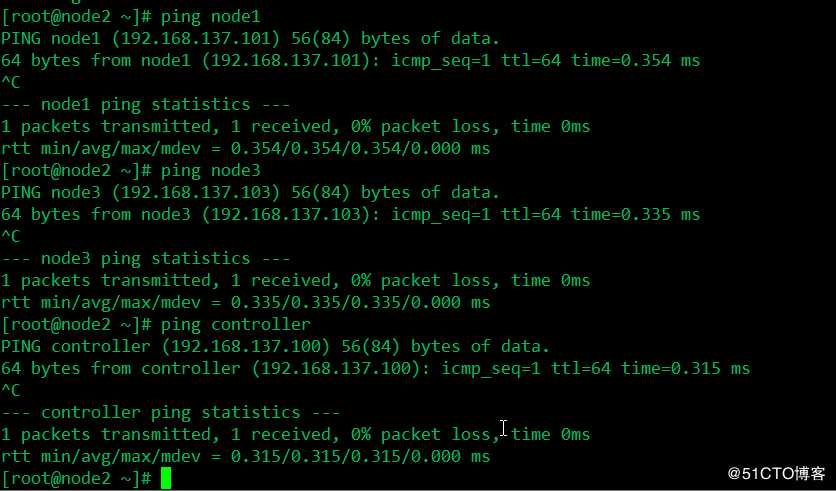Click the I-beam mouse cursor near "packet loss"
The width and height of the screenshot is (836, 491).
point(504,428)
